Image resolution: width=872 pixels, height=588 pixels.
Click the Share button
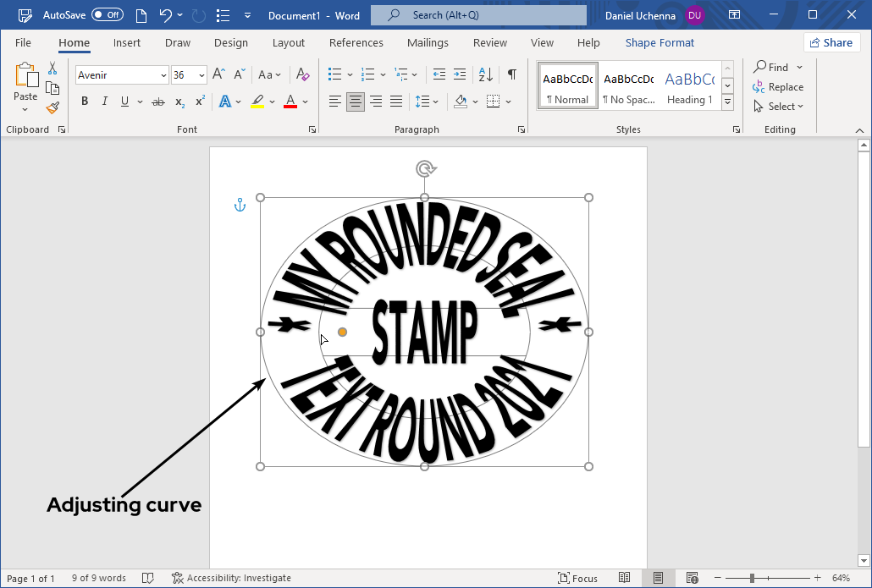(831, 41)
